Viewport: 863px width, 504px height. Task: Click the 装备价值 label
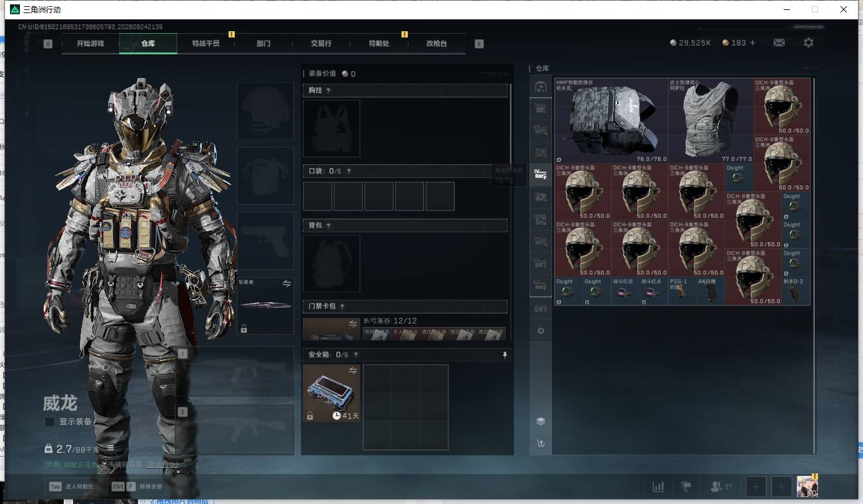[x=322, y=74]
